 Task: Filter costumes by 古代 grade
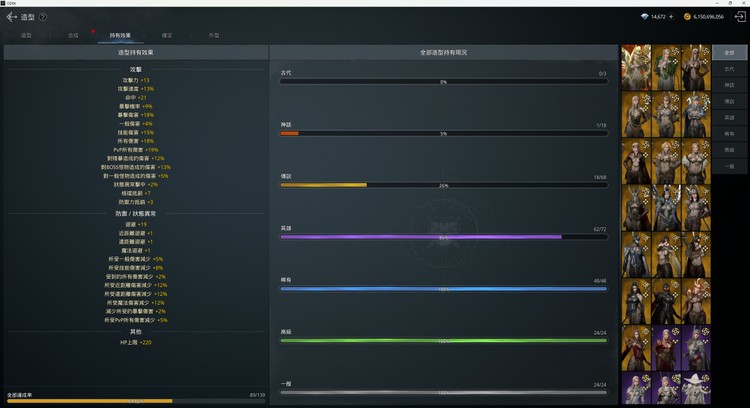tap(729, 69)
